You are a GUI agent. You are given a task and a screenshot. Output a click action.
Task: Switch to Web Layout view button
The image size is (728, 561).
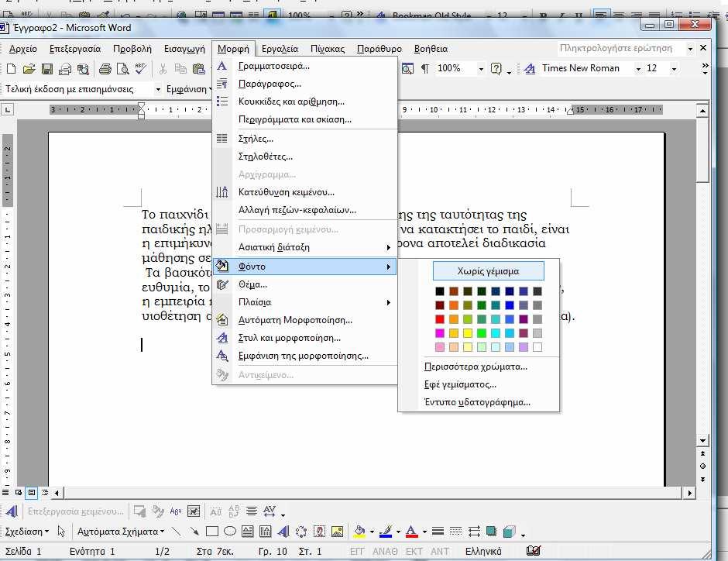pyautogui.click(x=19, y=492)
